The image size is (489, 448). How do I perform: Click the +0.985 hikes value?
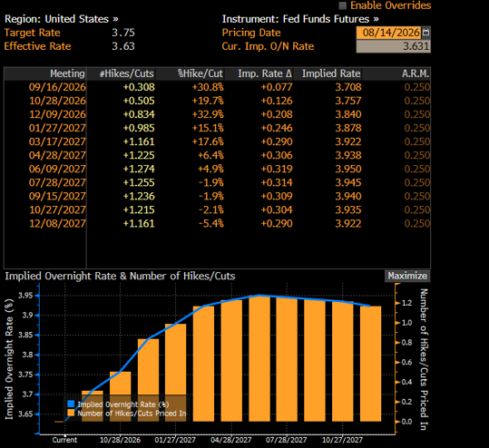click(x=139, y=128)
